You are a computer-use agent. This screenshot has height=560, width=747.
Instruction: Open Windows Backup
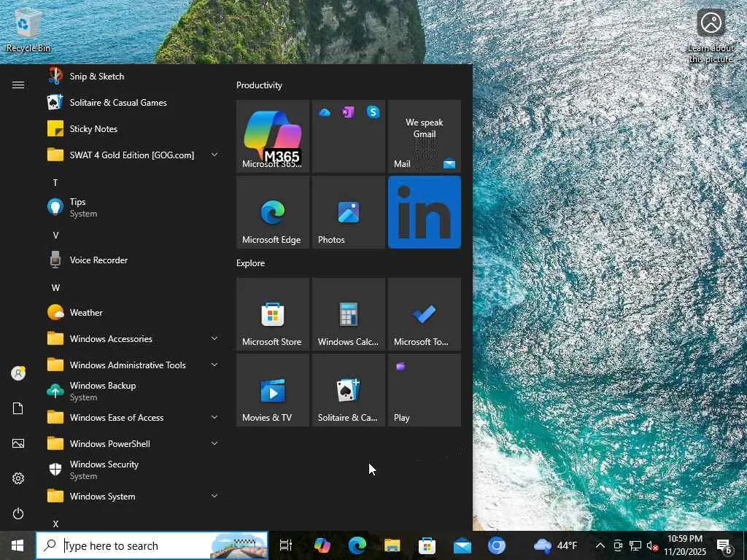point(133,391)
